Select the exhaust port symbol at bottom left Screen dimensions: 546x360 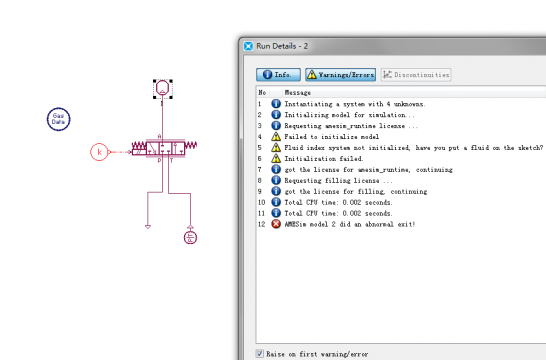pos(148,227)
